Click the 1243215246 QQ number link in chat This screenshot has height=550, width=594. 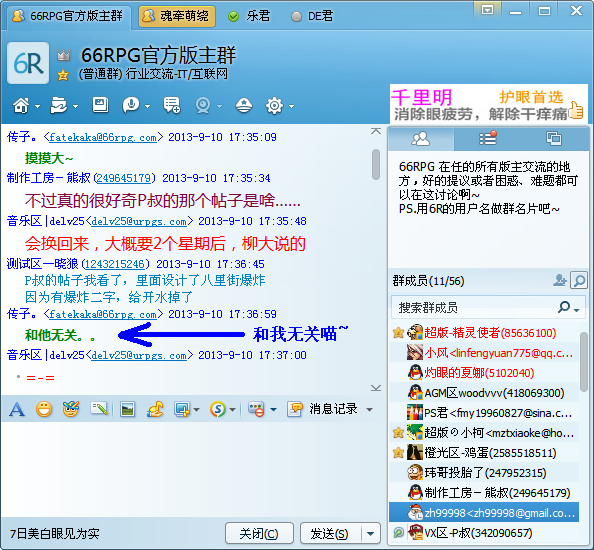[115, 264]
